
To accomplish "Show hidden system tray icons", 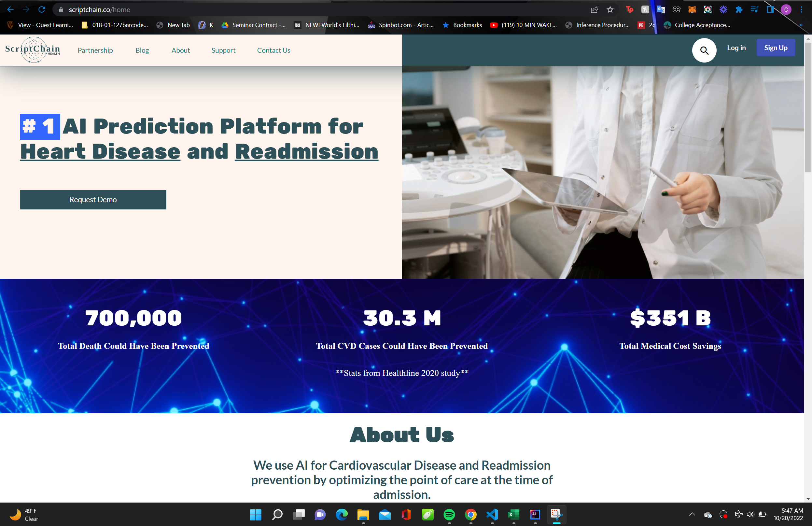I will click(692, 514).
